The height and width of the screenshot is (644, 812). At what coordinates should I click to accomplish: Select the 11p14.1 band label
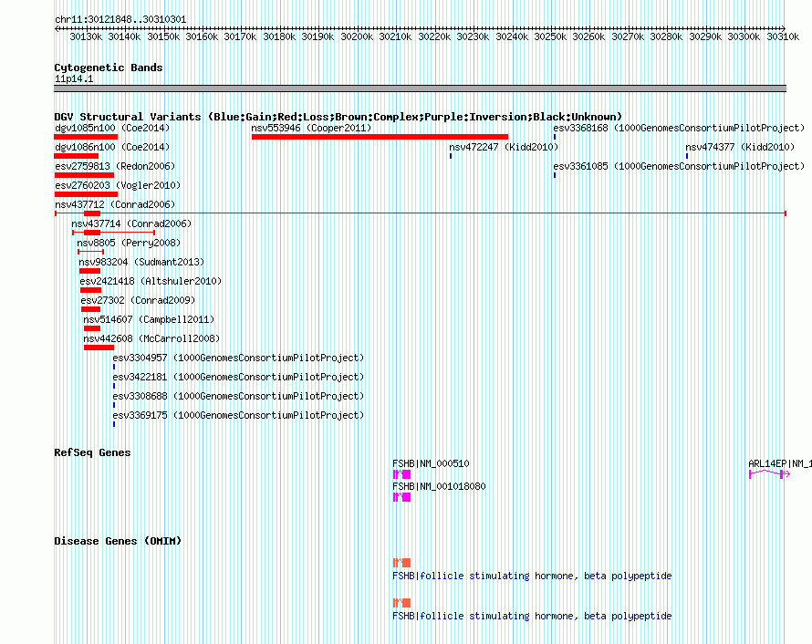coord(74,78)
